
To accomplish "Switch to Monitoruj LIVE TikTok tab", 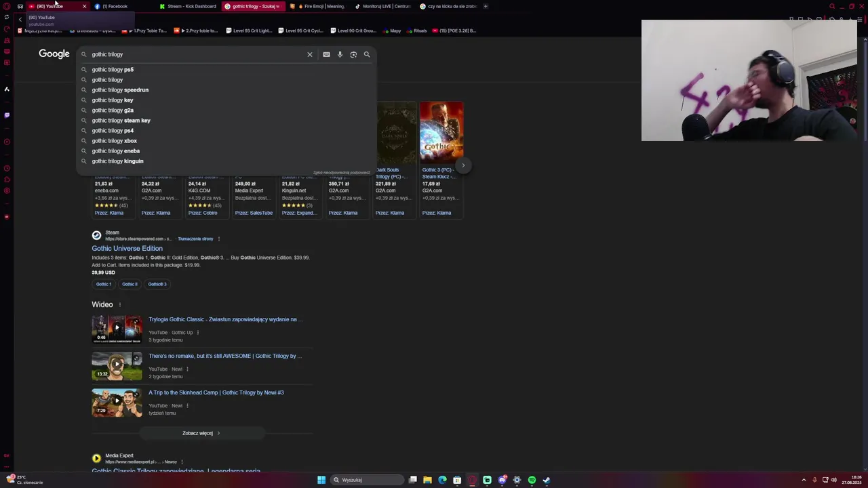I will coord(383,6).
